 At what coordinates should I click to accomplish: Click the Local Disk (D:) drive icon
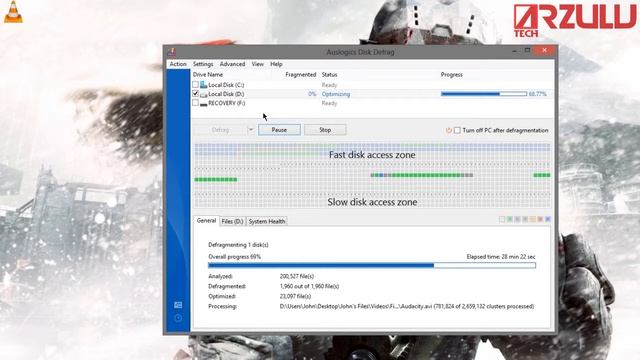[203, 94]
